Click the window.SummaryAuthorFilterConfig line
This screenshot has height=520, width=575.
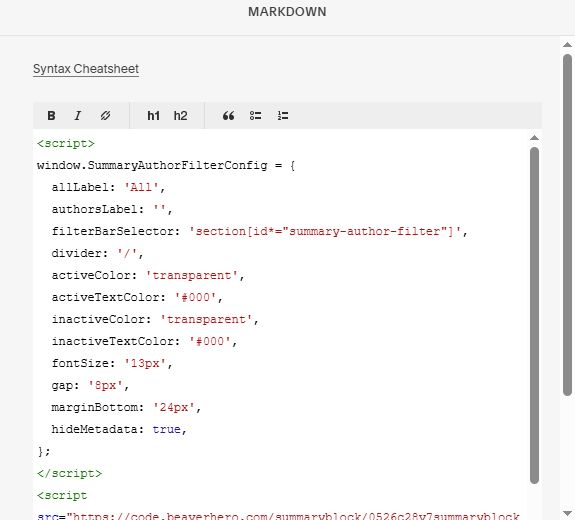point(166,165)
